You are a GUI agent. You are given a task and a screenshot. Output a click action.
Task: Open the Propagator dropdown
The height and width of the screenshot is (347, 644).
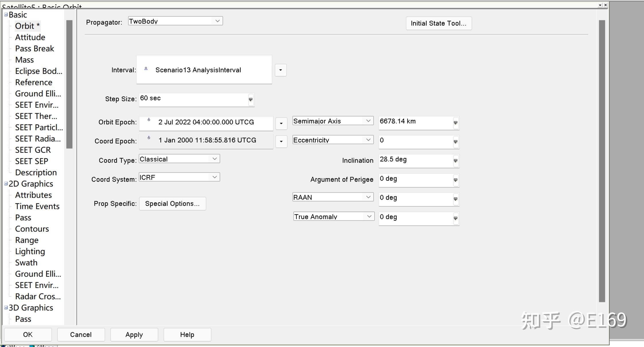coord(217,21)
